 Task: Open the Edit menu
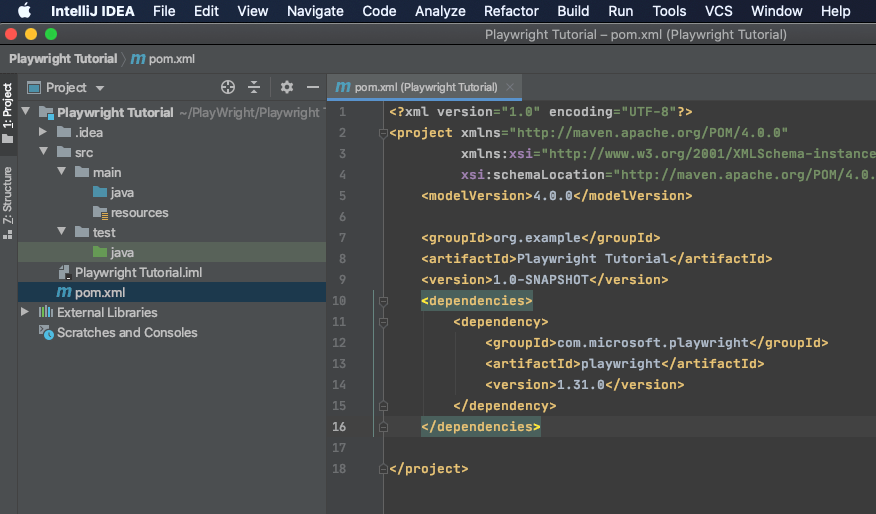[x=206, y=11]
